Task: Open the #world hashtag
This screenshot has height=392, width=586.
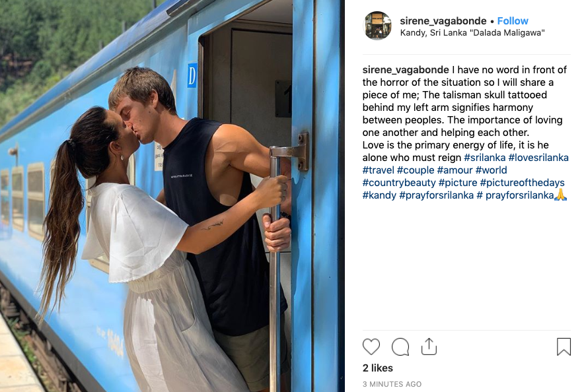Action: [x=491, y=170]
